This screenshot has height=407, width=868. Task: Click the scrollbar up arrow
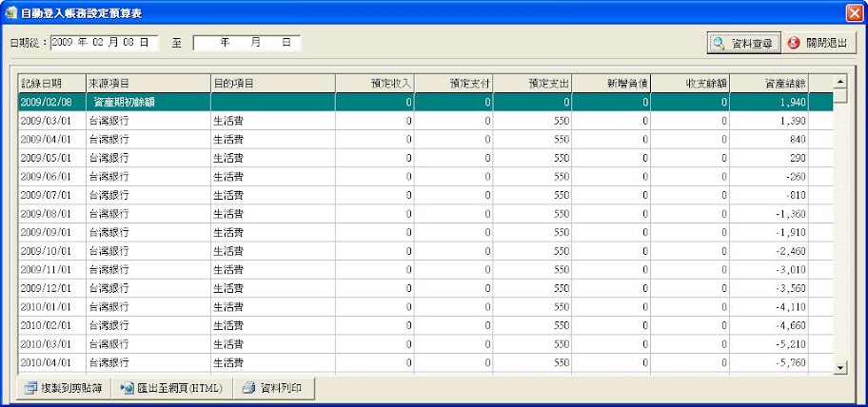click(x=840, y=82)
